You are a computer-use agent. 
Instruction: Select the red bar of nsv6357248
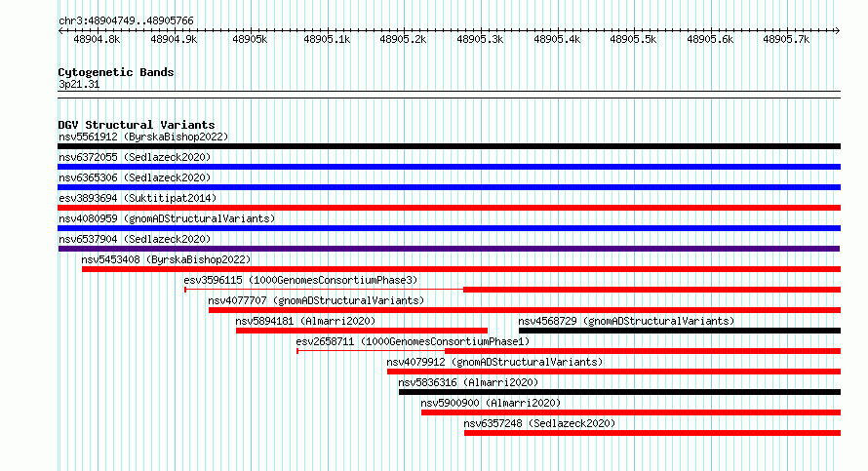click(652, 433)
